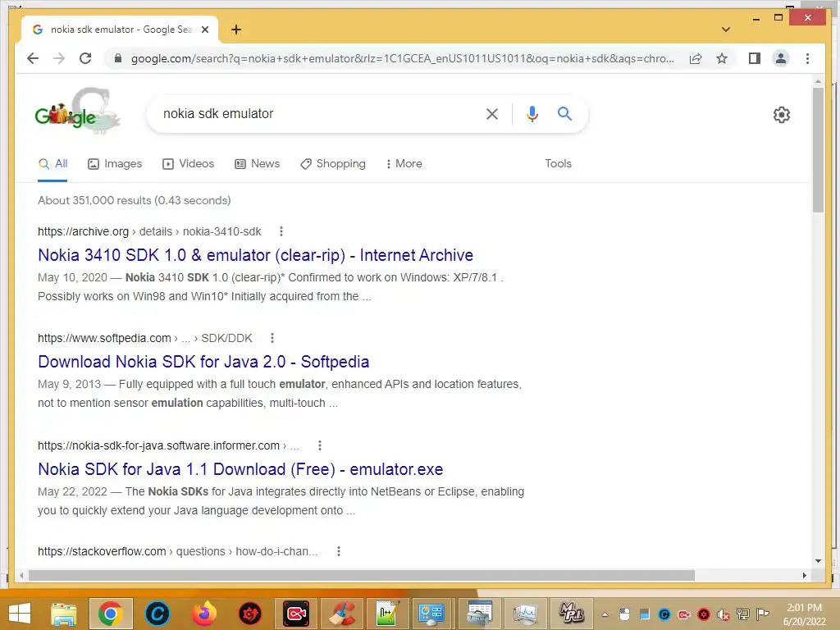Open options menu for softpedia.com result
840x630 pixels.
point(272,338)
